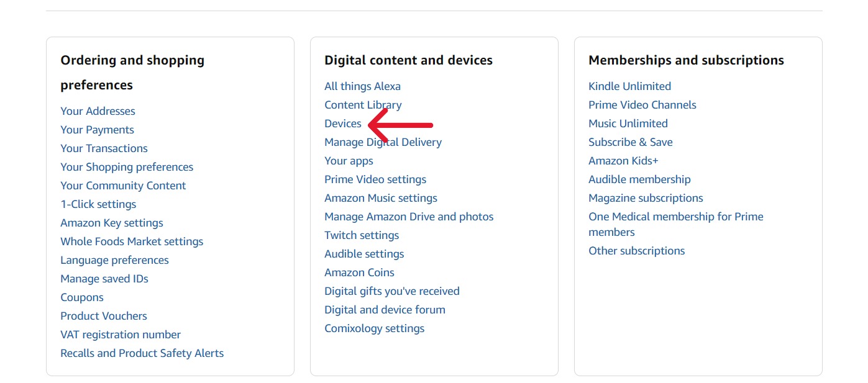Open Other subscriptions
Viewport: 868px width, 383px height.
(x=636, y=251)
